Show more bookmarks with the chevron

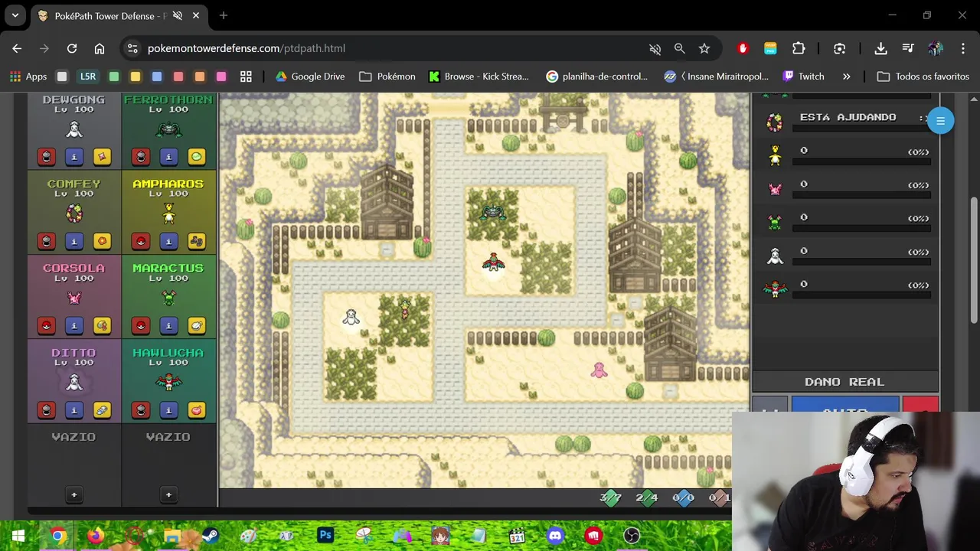846,77
